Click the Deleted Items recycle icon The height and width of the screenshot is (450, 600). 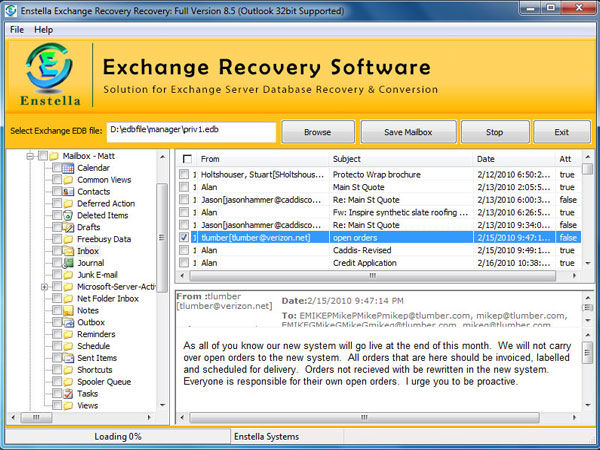click(68, 215)
